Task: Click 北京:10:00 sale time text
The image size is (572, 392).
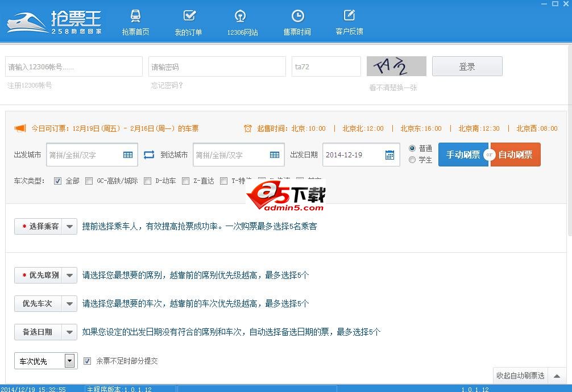Action: tap(308, 128)
